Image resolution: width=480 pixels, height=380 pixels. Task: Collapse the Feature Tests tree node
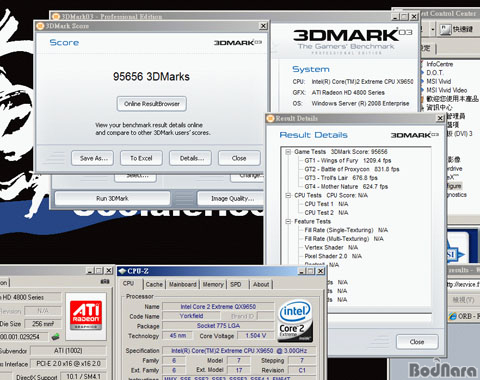(x=288, y=221)
